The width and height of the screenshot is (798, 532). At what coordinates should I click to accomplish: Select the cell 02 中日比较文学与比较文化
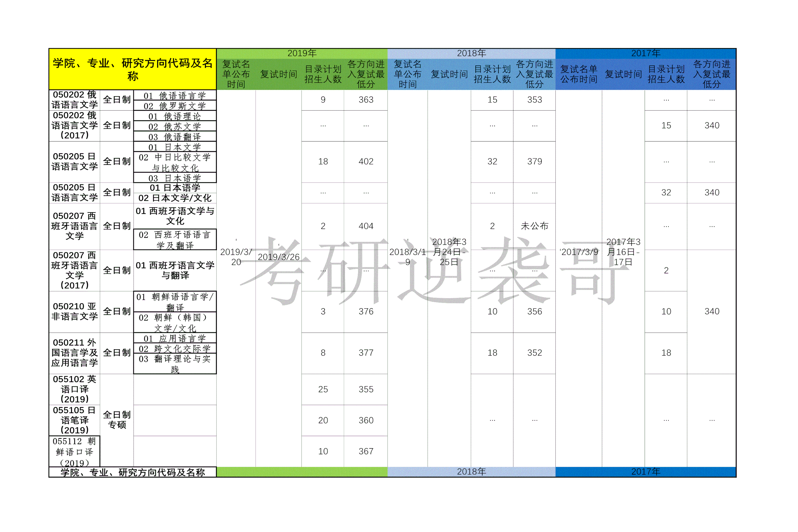click(x=175, y=162)
